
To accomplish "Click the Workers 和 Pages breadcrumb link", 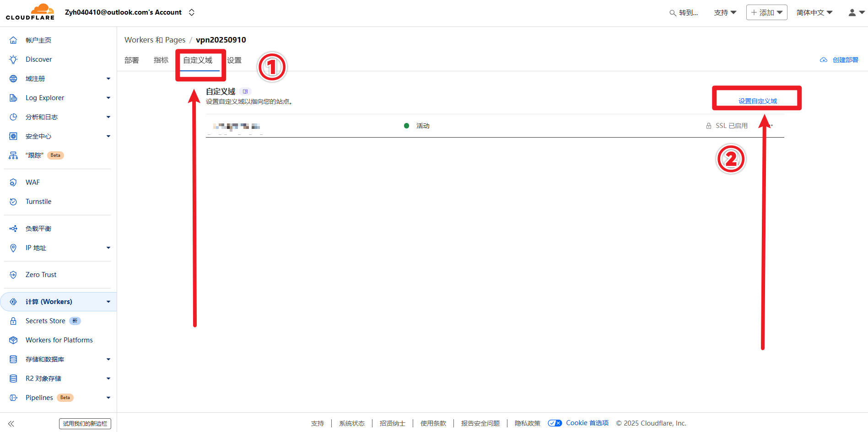I will pos(155,40).
